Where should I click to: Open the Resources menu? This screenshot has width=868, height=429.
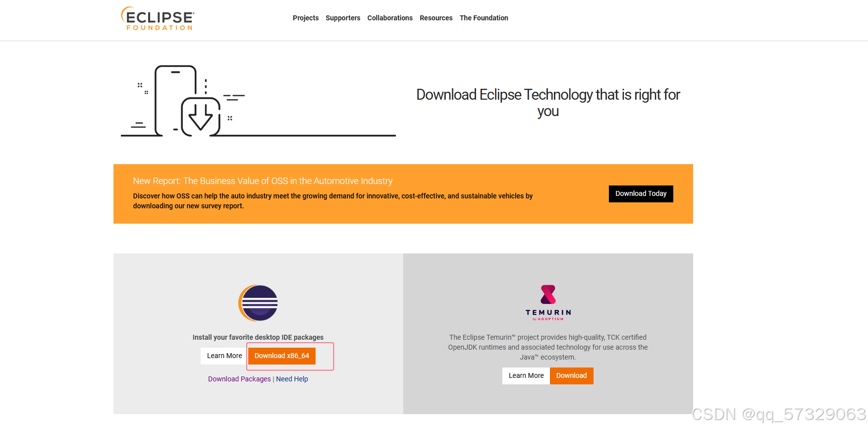436,18
